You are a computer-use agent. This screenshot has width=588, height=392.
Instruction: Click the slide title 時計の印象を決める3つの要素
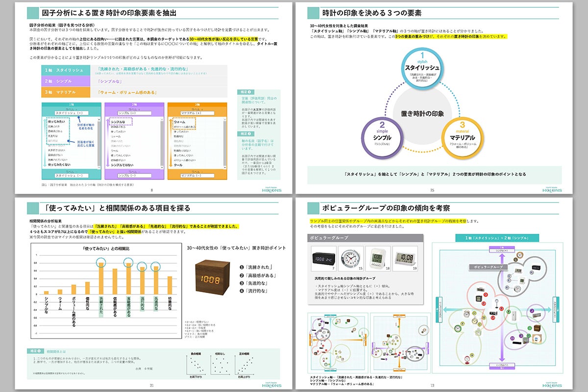coord(372,13)
